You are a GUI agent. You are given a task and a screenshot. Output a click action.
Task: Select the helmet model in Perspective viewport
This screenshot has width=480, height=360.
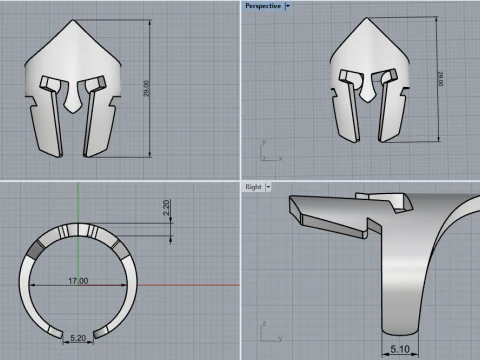[370, 80]
